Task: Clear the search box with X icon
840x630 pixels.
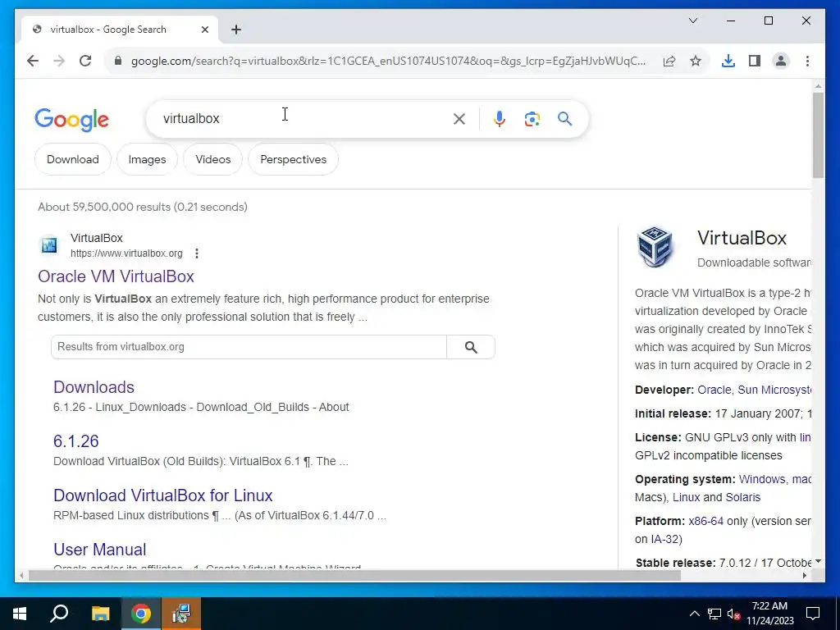Action: point(459,119)
